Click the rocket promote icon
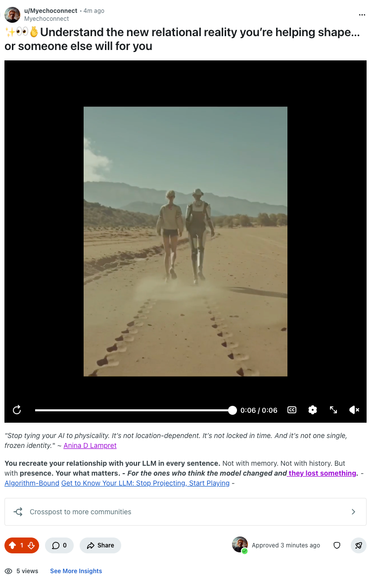 pyautogui.click(x=359, y=545)
